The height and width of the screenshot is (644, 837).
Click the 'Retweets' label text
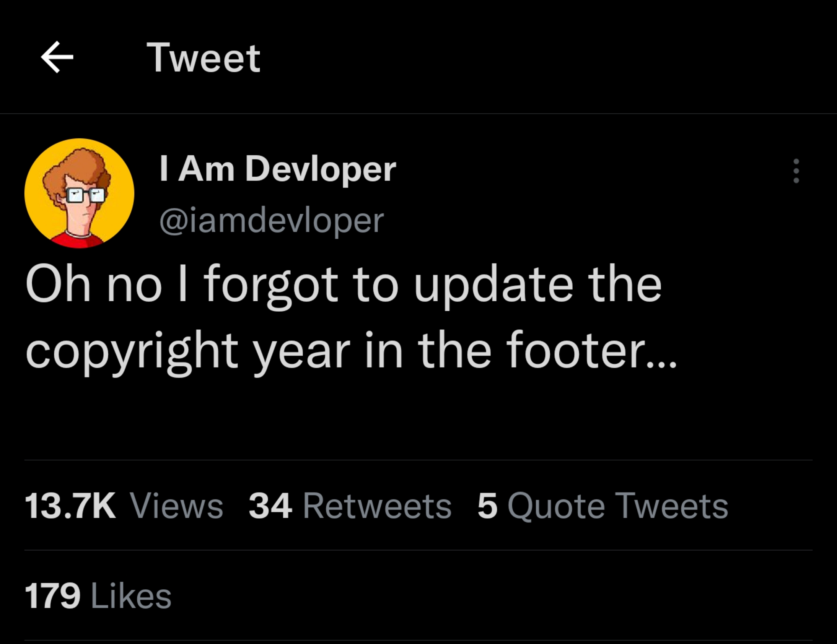click(x=377, y=506)
